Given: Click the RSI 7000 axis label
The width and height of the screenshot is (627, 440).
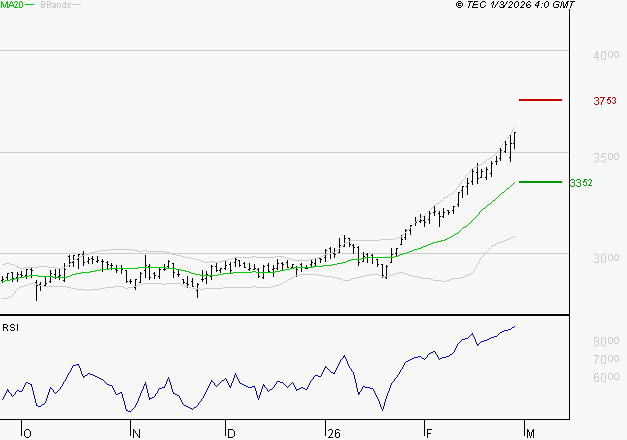Looking at the screenshot, I should 606,359.
